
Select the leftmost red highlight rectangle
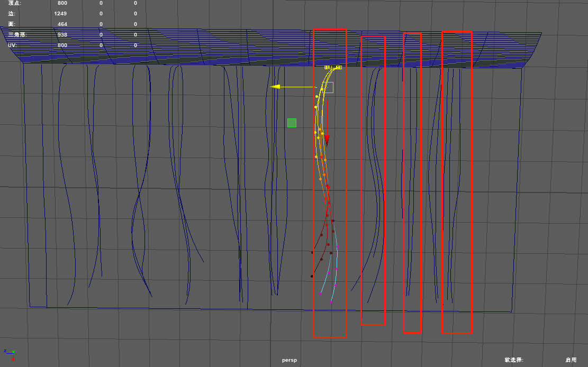point(331,182)
